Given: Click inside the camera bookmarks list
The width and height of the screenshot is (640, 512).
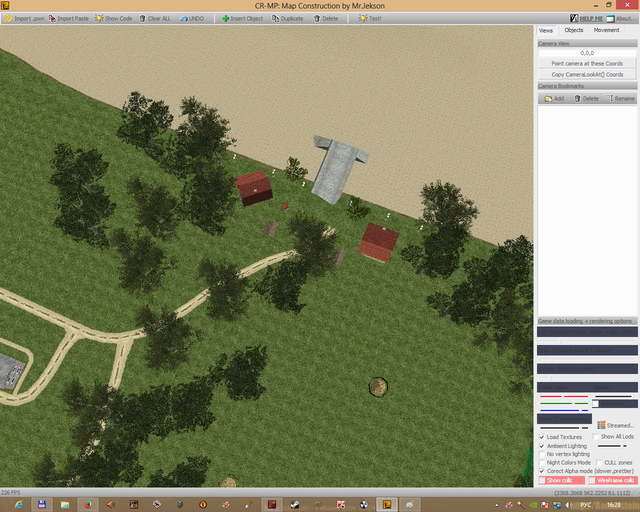Looking at the screenshot, I should (587, 210).
